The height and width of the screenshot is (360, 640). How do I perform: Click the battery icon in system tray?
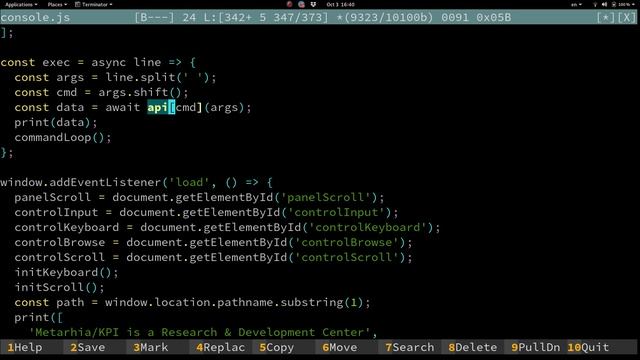613,4
